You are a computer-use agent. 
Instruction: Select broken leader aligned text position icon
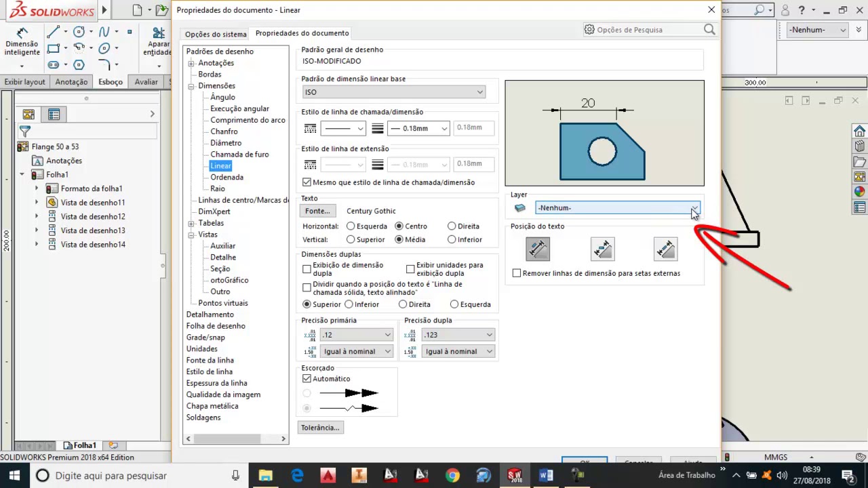point(665,249)
